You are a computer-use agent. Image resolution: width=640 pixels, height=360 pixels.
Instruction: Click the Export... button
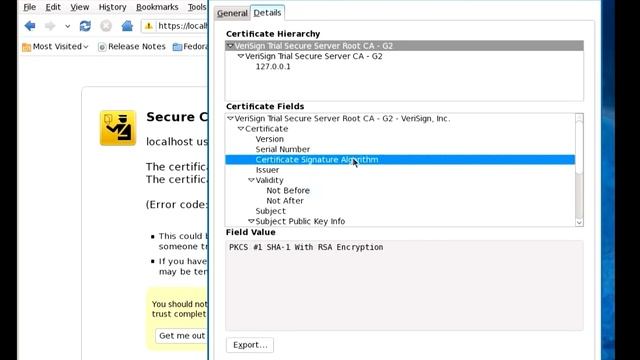[x=250, y=345]
